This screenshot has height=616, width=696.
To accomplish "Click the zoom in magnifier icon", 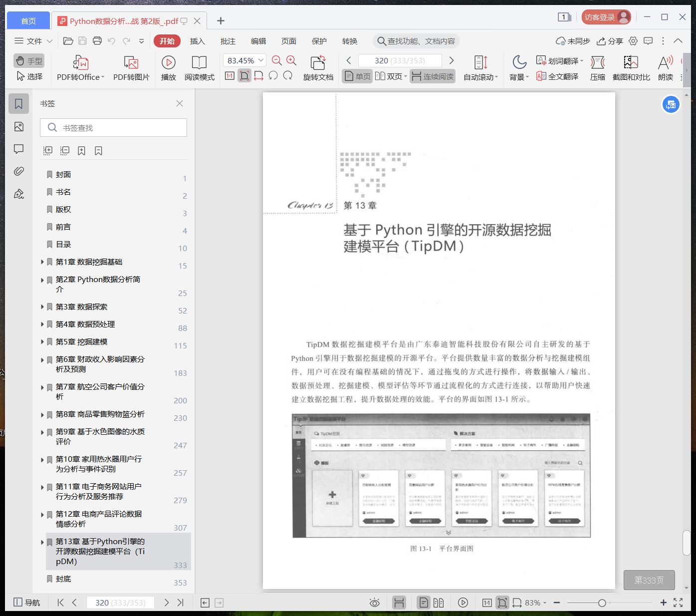I will tap(291, 60).
